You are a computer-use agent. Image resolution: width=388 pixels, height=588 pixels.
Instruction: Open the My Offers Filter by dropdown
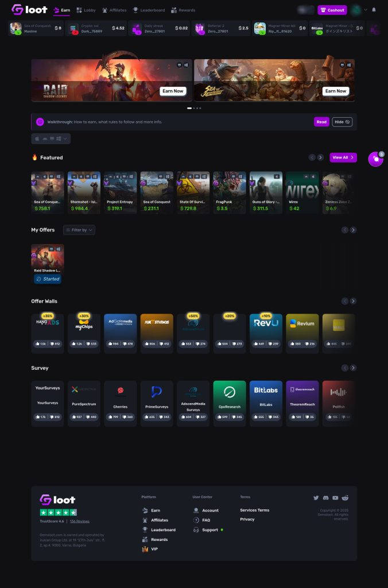coord(79,230)
